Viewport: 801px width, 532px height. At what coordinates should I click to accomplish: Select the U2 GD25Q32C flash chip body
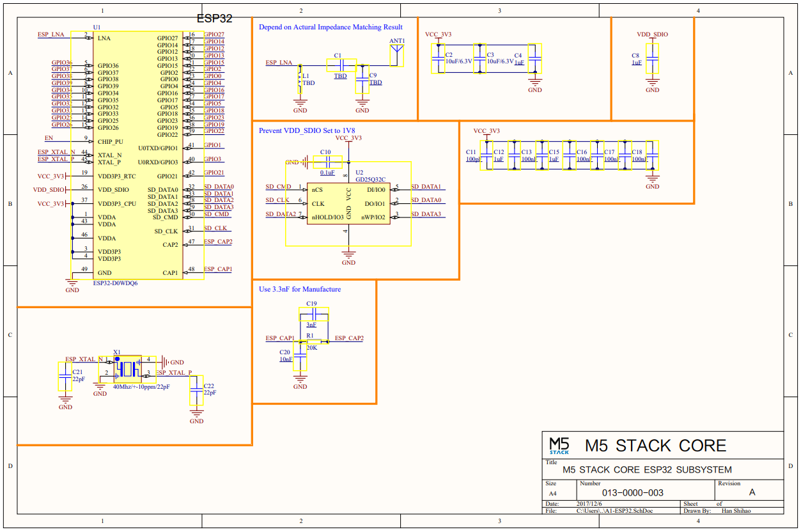tap(348, 204)
